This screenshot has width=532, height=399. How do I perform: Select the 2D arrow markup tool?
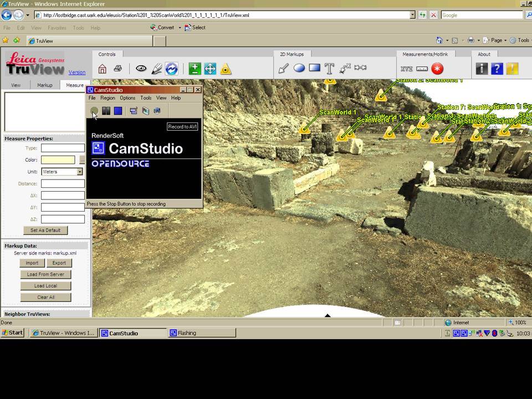coord(283,69)
